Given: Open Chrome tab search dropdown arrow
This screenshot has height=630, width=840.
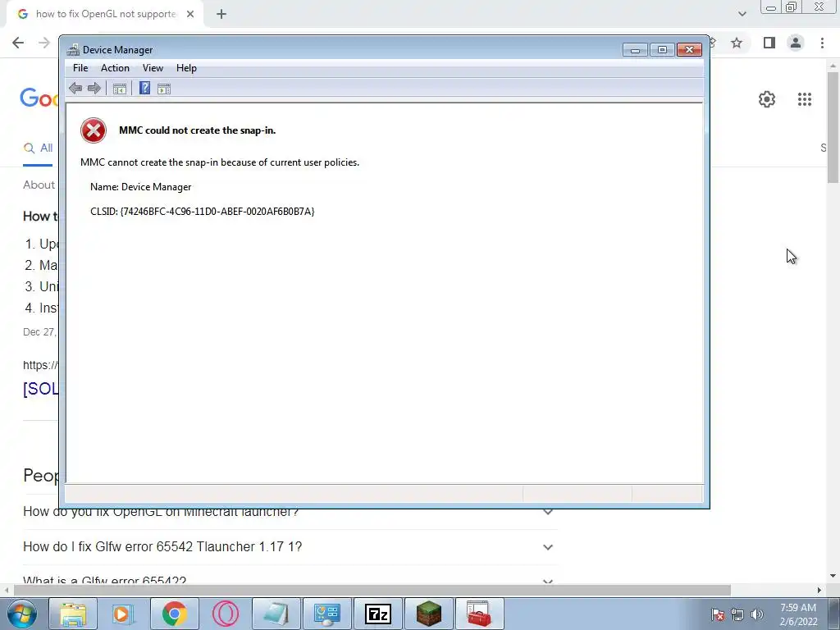Looking at the screenshot, I should (742, 14).
